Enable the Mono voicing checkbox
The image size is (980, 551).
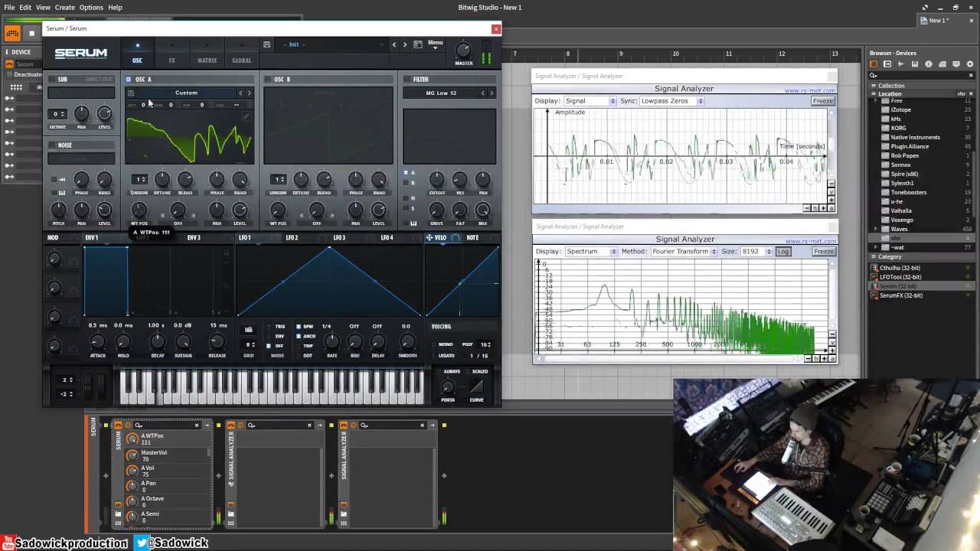[x=433, y=344]
